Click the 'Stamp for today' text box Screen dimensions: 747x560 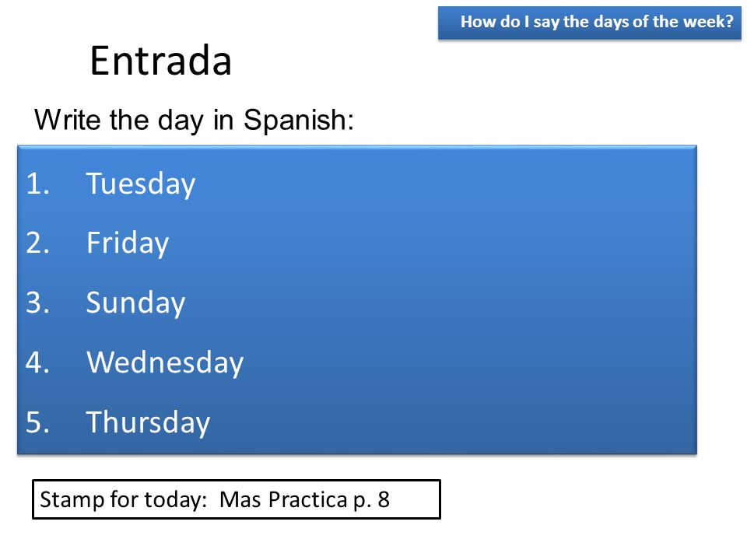pyautogui.click(x=237, y=499)
